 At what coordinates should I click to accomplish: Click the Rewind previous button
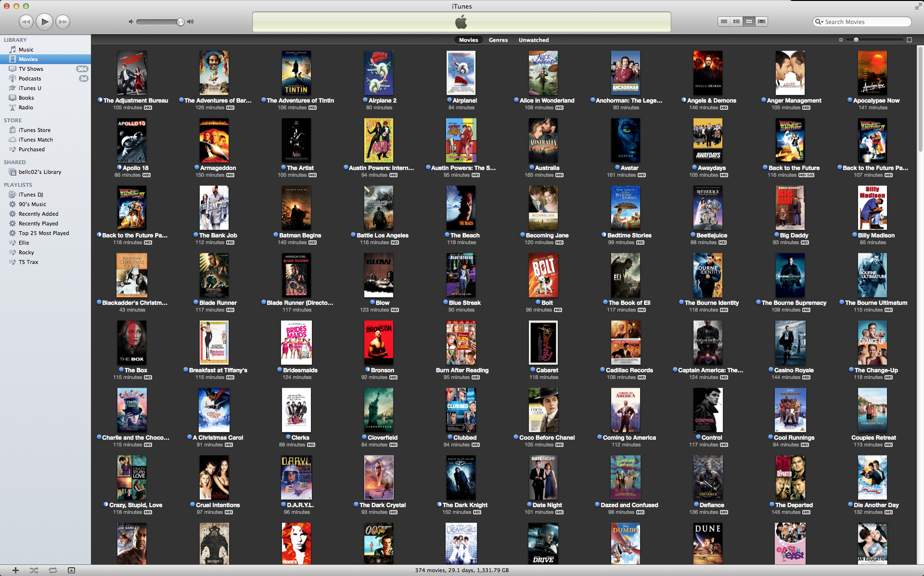click(26, 22)
